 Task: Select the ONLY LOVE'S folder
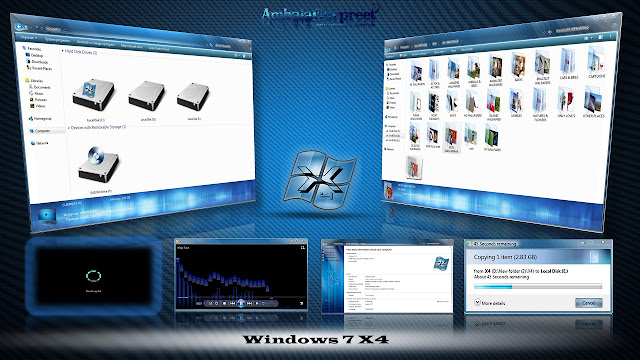click(566, 103)
